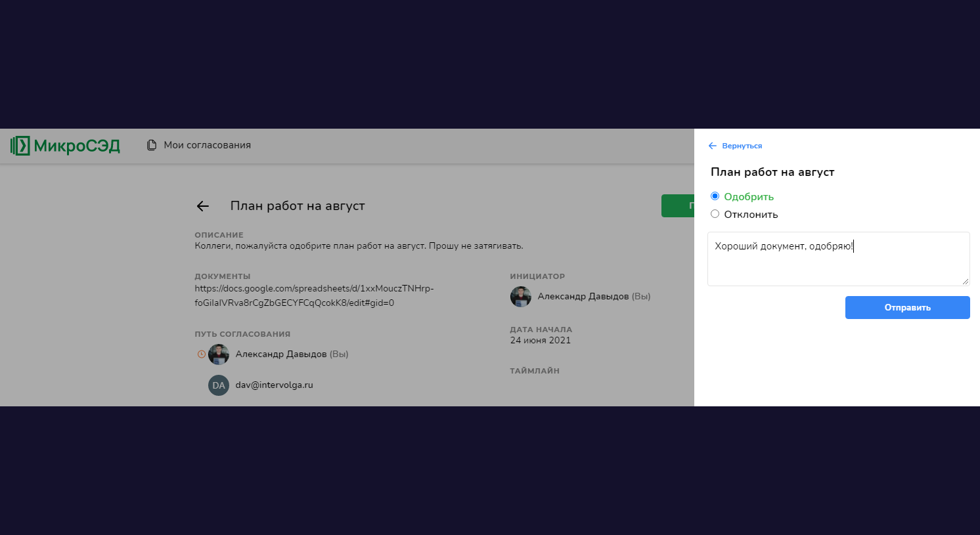Click the Таймлайн section label
Viewport: 980px width, 535px height.
pos(535,371)
